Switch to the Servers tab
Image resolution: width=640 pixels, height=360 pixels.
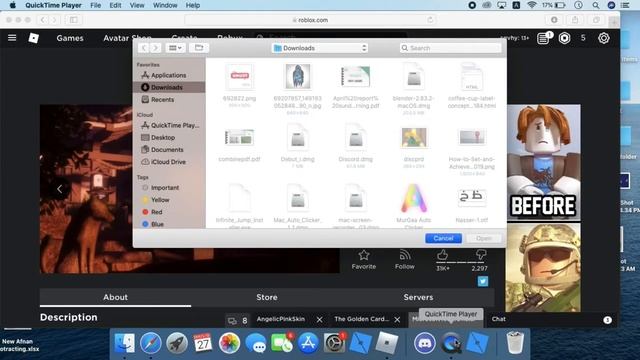pyautogui.click(x=418, y=297)
